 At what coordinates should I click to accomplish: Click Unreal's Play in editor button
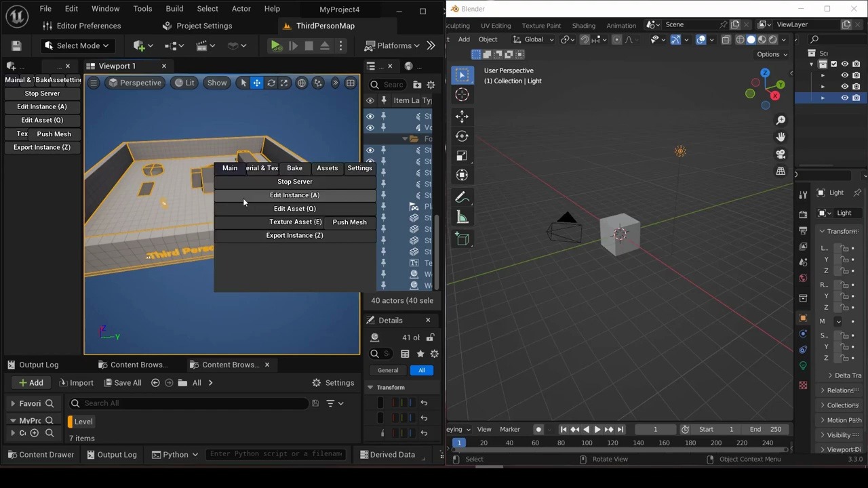pyautogui.click(x=275, y=45)
